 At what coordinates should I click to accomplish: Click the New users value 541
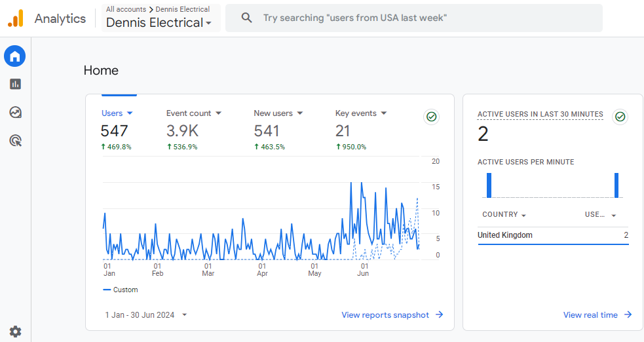(267, 131)
